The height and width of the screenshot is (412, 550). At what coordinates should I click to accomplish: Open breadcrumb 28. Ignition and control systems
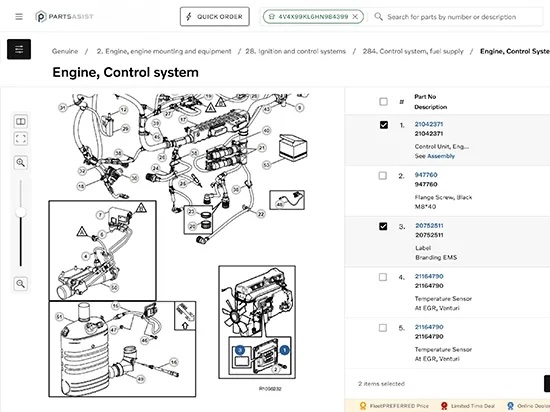pos(295,51)
